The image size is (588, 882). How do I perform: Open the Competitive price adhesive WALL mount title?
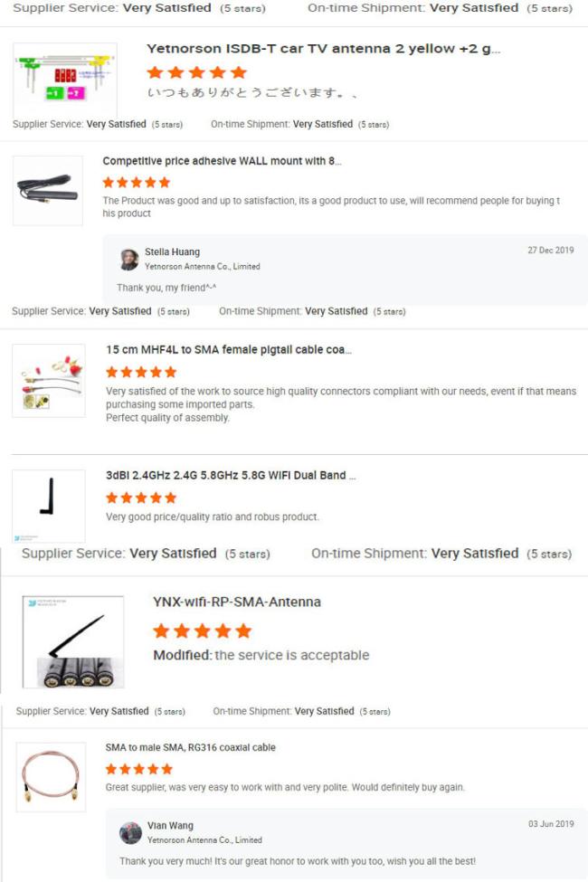pyautogui.click(x=223, y=161)
